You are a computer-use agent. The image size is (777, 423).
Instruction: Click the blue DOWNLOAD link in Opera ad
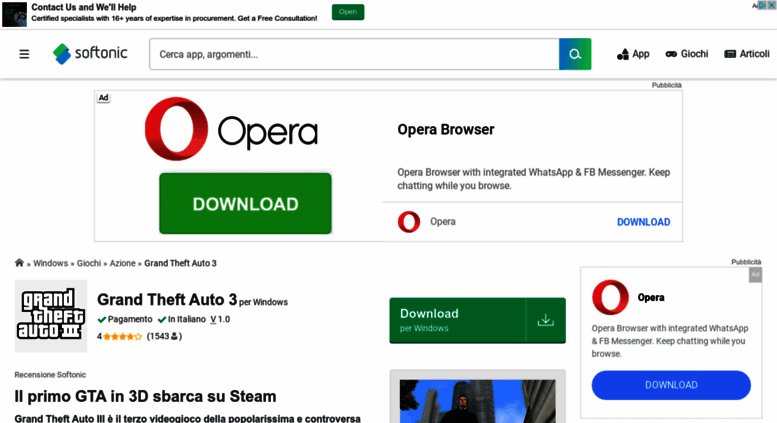pyautogui.click(x=643, y=222)
